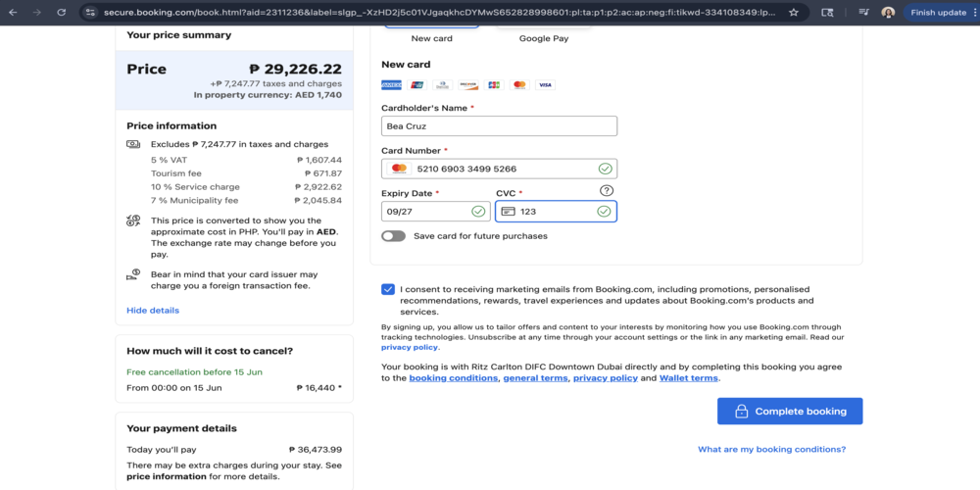
Task: Click the Cardholder's Name field
Action: tap(500, 126)
